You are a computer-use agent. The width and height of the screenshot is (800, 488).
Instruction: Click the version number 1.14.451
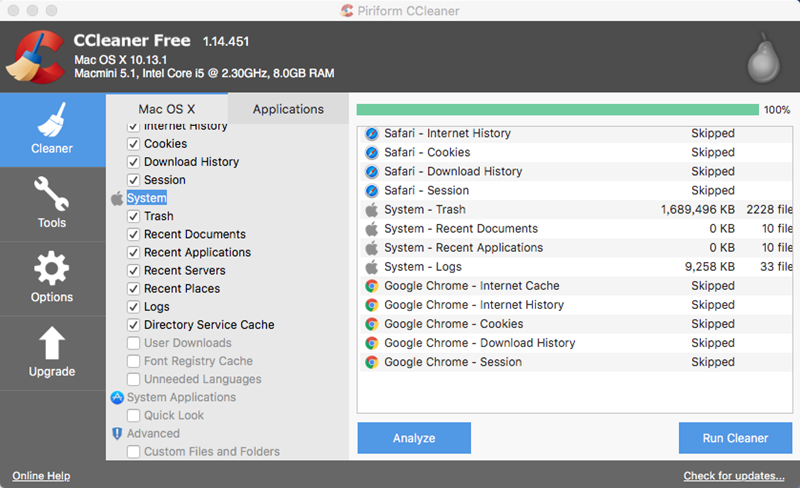pyautogui.click(x=226, y=41)
